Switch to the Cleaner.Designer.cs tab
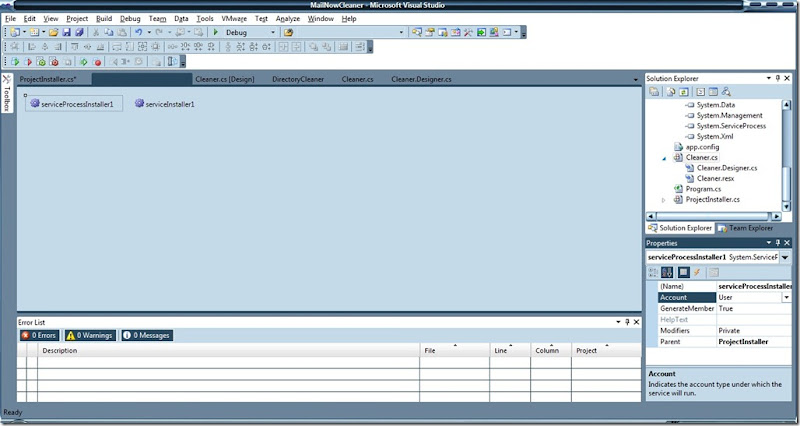The image size is (800, 426). tap(421, 78)
